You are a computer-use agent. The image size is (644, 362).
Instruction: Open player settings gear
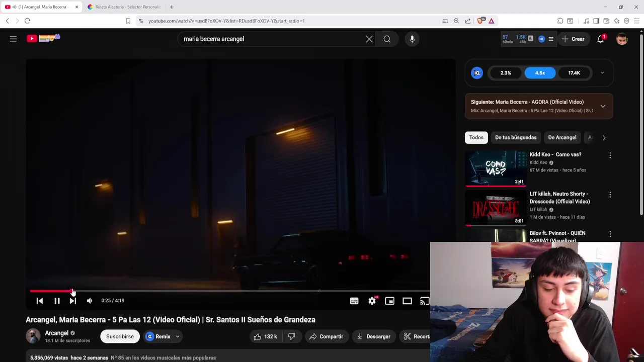coord(372,301)
